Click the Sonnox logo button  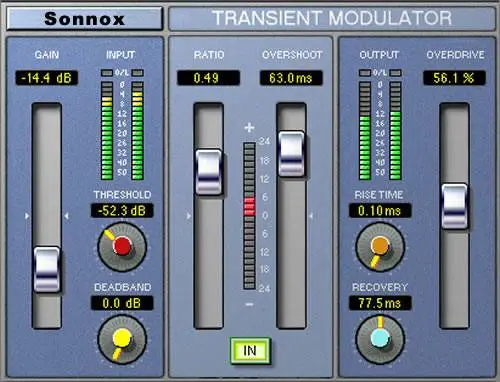pyautogui.click(x=84, y=19)
